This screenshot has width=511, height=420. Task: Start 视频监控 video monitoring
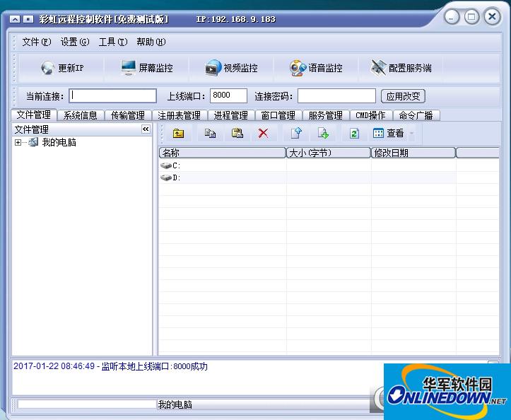pos(231,68)
